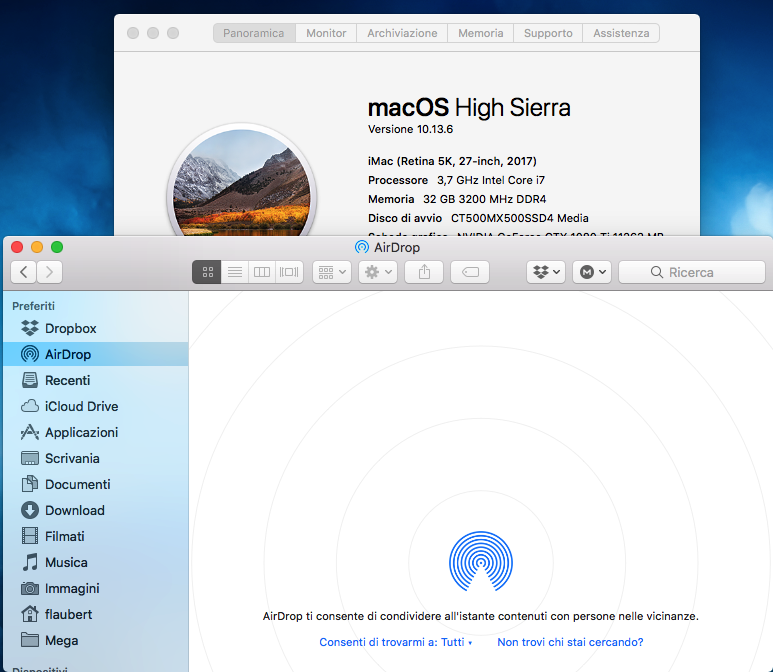The width and height of the screenshot is (773, 672).
Task: Open Applicazioni in the sidebar
Action: [x=96, y=432]
